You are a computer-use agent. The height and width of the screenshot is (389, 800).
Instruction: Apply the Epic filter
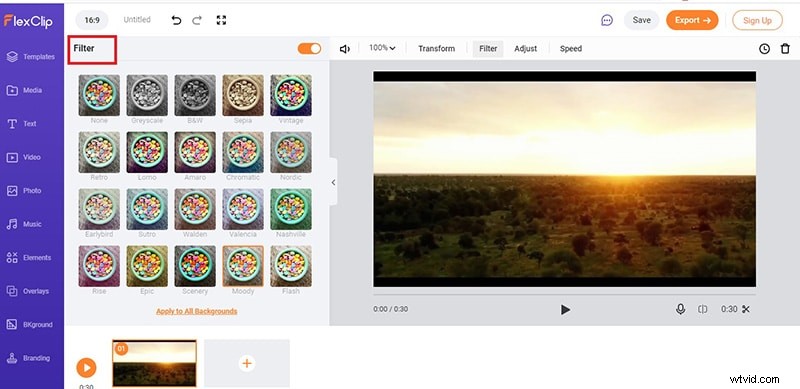(x=147, y=266)
